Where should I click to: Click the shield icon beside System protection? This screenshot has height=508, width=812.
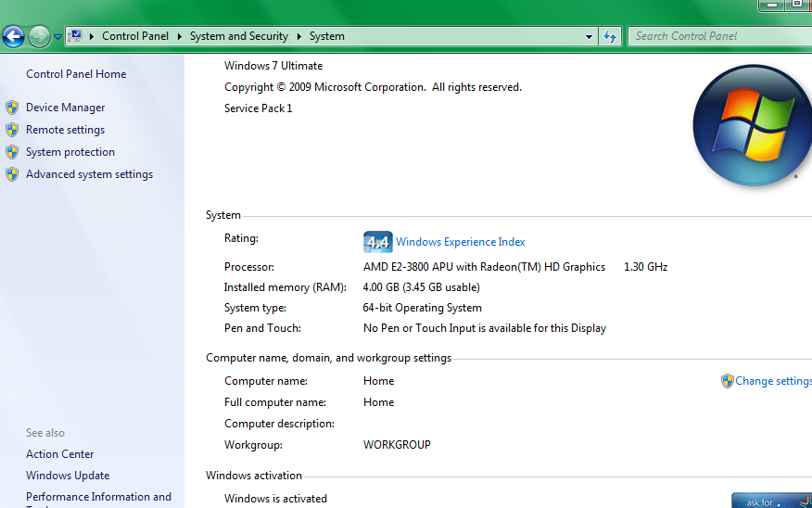(x=12, y=152)
